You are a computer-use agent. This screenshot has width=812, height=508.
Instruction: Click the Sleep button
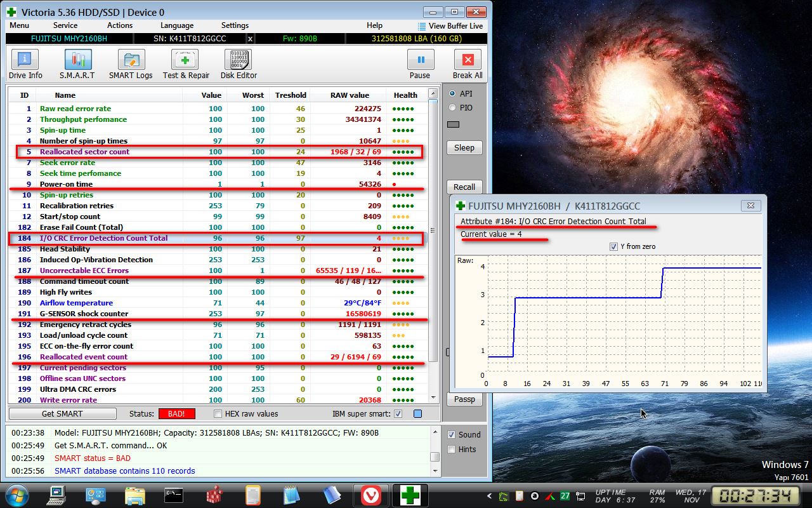click(464, 148)
